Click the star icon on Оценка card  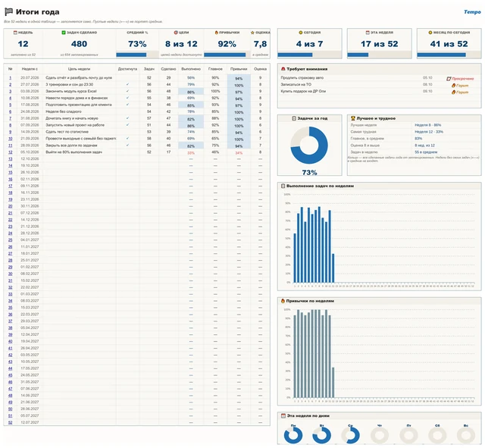(x=252, y=33)
